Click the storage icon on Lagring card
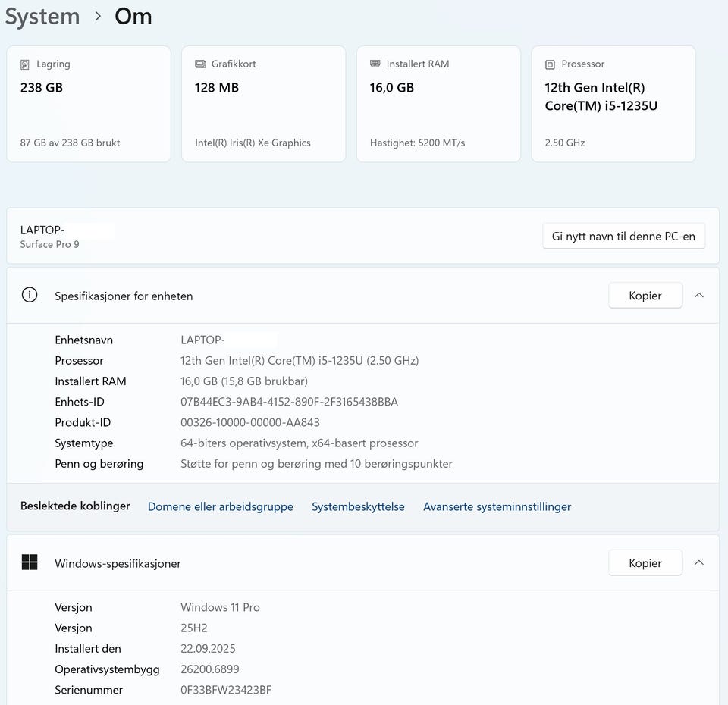Screen dimensions: 728x705 tap(25, 64)
